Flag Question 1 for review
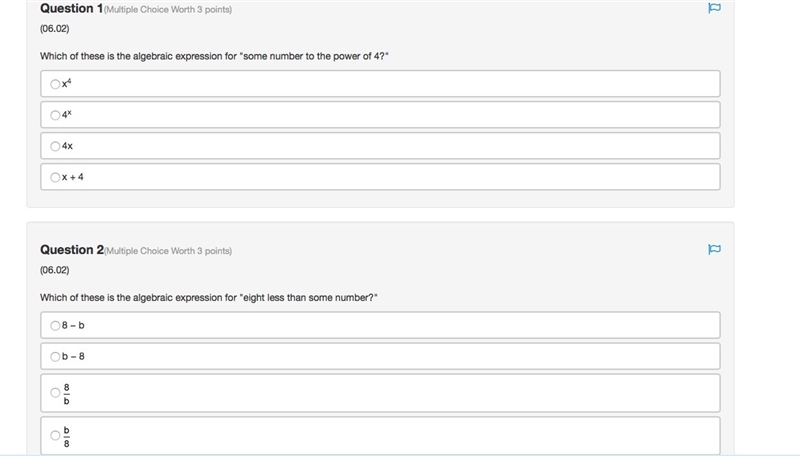Screen dimensions: 800x456 click(714, 8)
